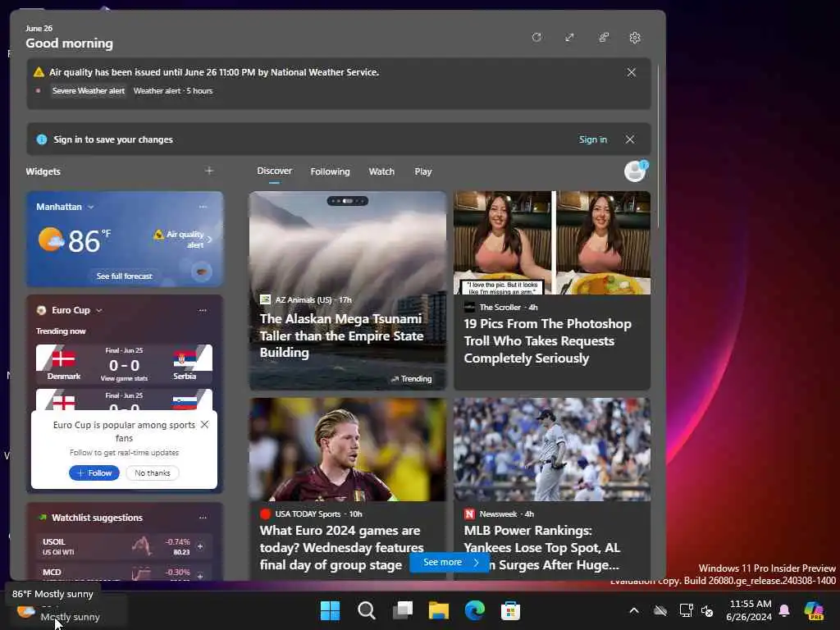Click The Scroller source label

[x=500, y=307]
